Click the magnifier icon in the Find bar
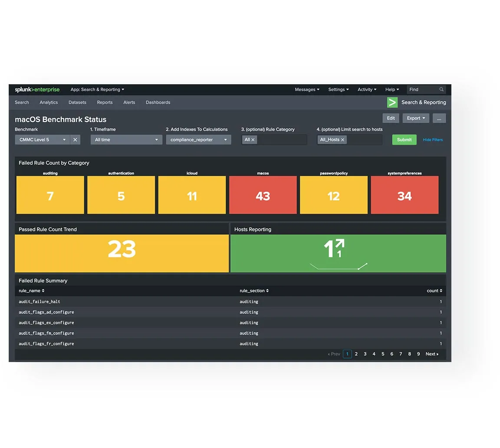 click(442, 89)
